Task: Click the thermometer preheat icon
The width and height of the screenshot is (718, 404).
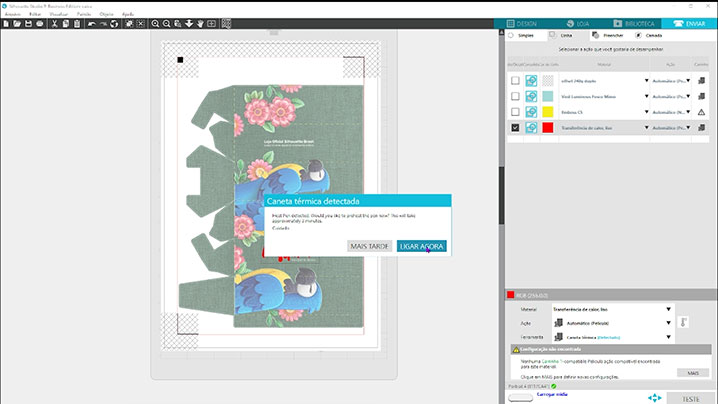Action: coord(682,323)
